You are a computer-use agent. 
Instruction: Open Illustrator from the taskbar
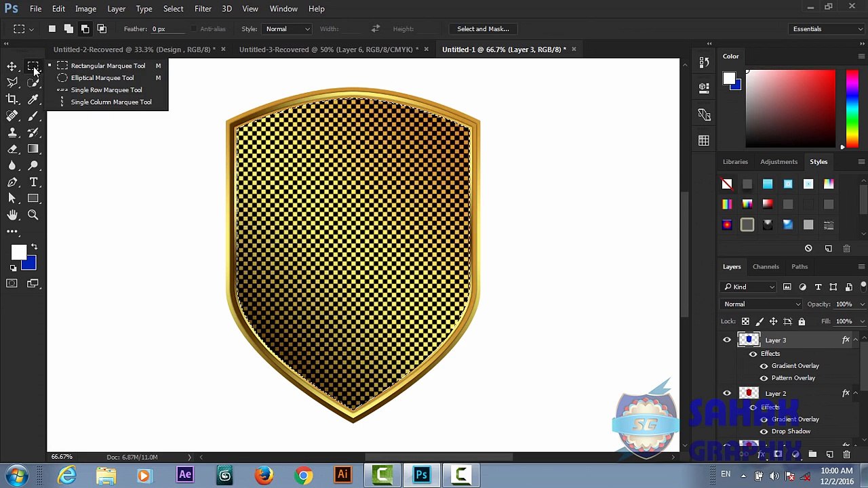pyautogui.click(x=342, y=475)
